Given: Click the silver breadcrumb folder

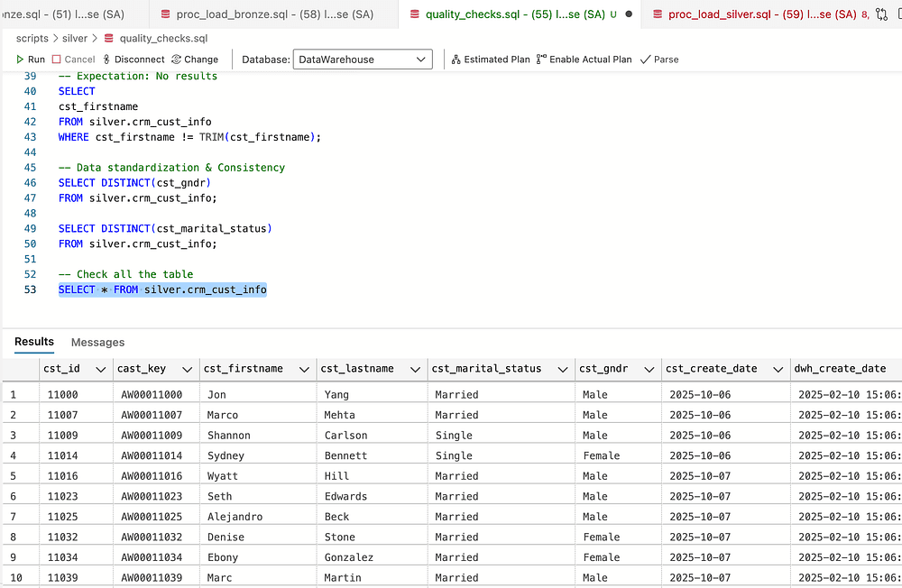Looking at the screenshot, I should point(75,39).
